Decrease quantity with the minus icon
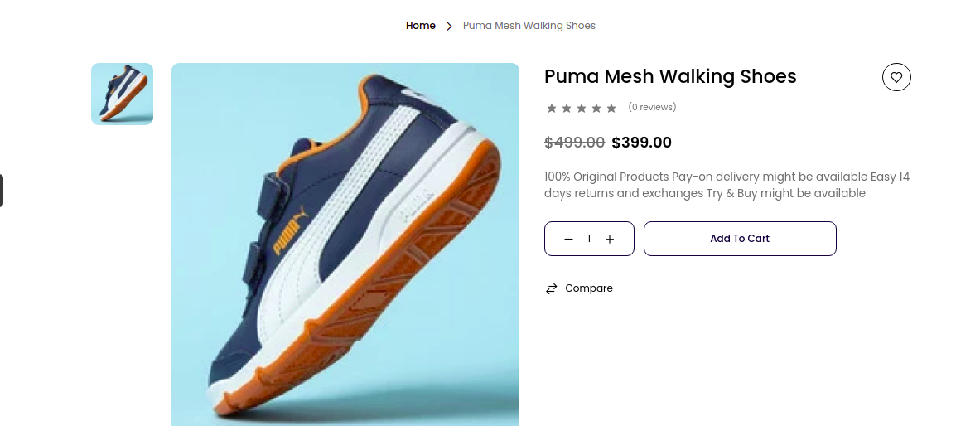This screenshot has width=980, height=426. pyautogui.click(x=568, y=239)
